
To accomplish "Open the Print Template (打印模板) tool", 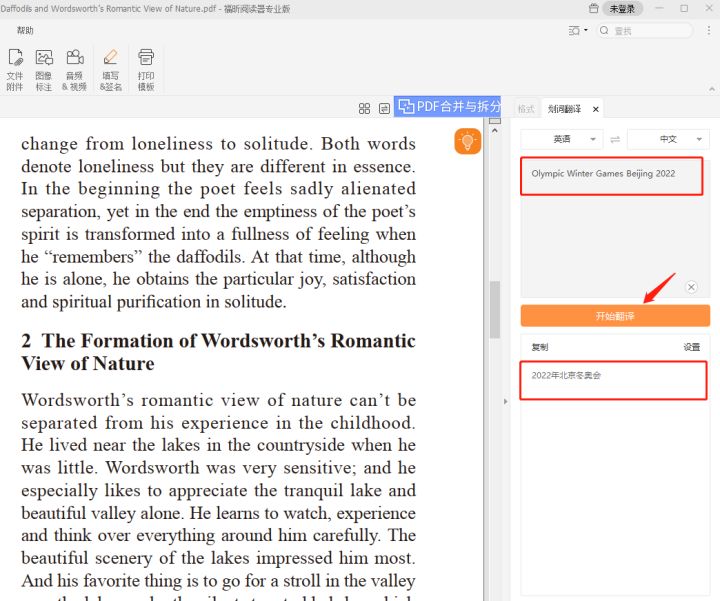I will pyautogui.click(x=146, y=68).
